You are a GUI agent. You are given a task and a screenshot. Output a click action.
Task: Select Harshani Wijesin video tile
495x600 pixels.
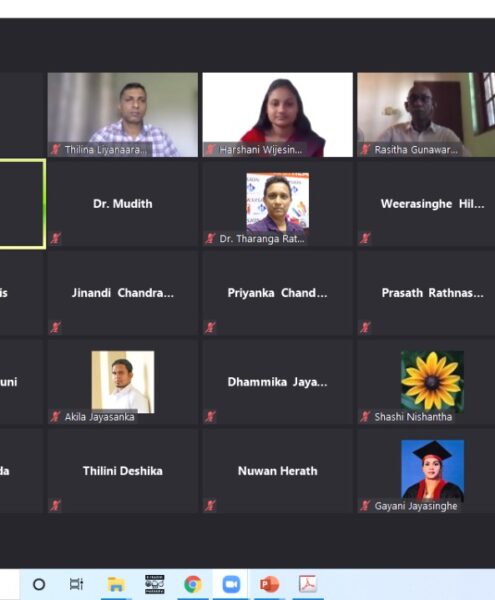[277, 114]
